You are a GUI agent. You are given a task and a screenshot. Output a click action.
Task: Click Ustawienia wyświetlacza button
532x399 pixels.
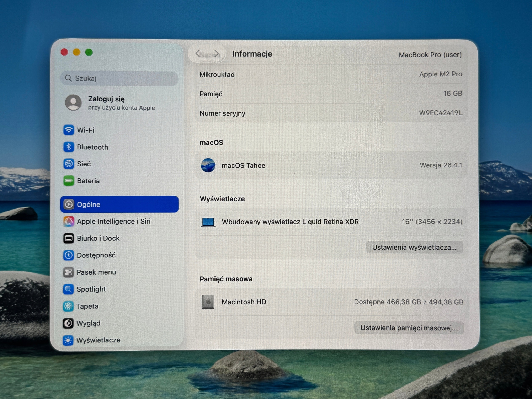pyautogui.click(x=414, y=247)
